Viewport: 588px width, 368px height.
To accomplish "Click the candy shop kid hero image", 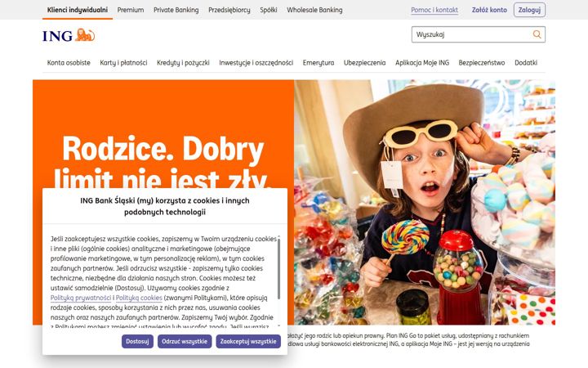I will [x=425, y=202].
